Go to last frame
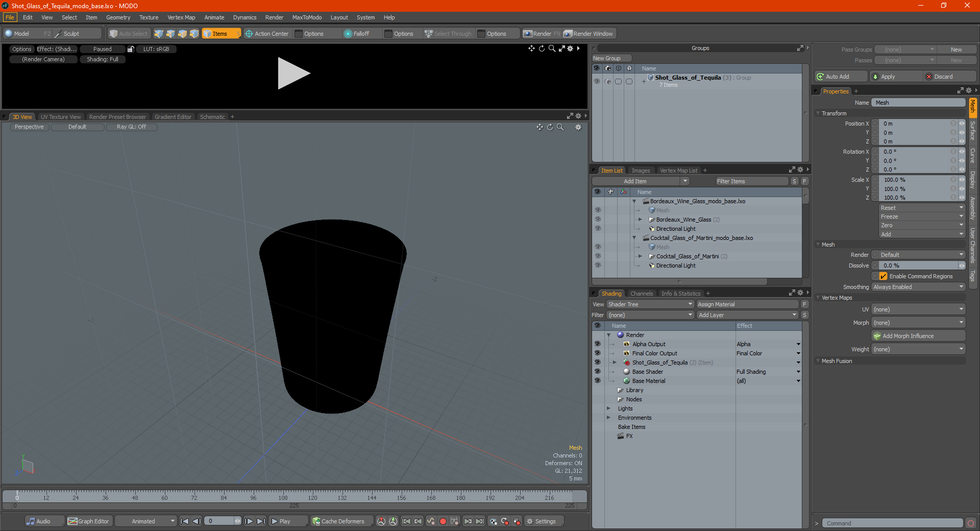The width and height of the screenshot is (980, 531). tap(261, 521)
